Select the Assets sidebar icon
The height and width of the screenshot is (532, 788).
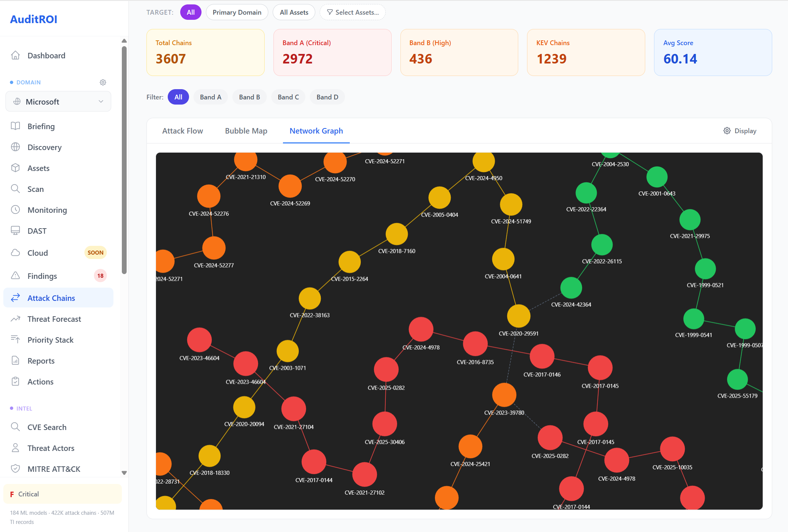(x=15, y=168)
